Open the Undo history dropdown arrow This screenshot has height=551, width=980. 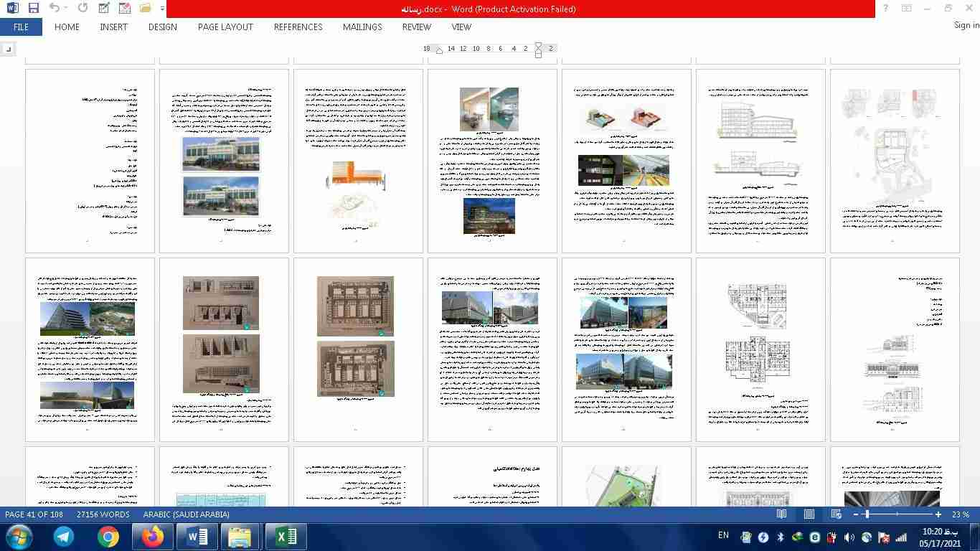pyautogui.click(x=66, y=9)
